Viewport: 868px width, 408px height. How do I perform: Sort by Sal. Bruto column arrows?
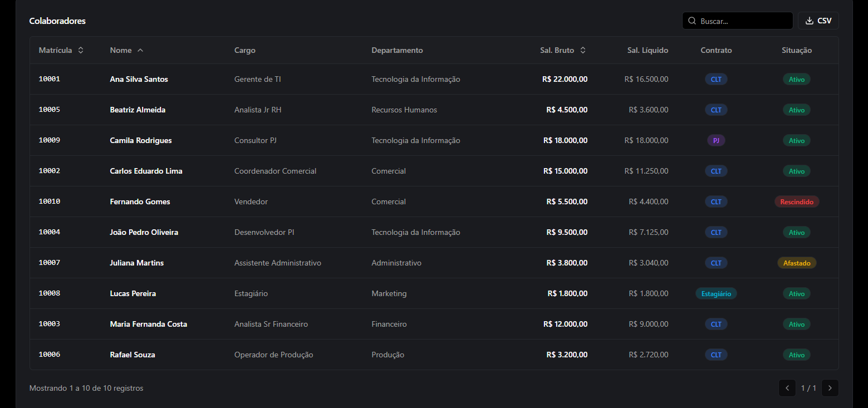tap(583, 50)
